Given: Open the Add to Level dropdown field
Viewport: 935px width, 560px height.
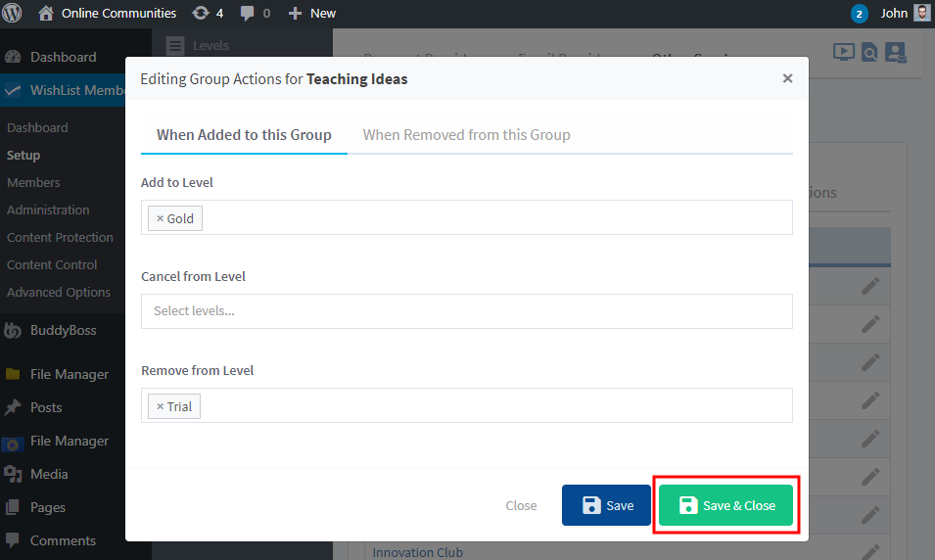Looking at the screenshot, I should coord(490,217).
